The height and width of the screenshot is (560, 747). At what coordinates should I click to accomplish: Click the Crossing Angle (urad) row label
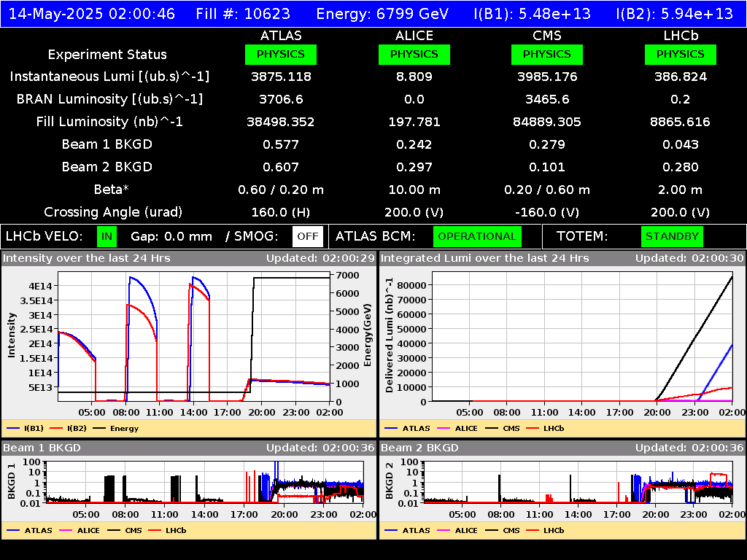[x=113, y=212]
